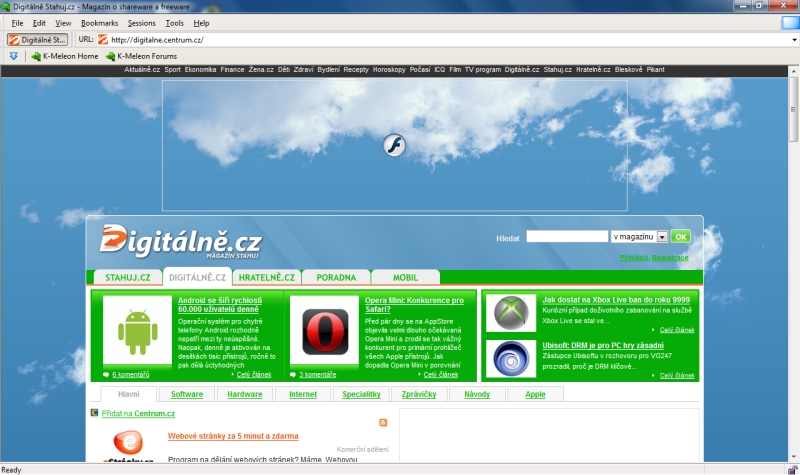Open the Specialitky category tab
The width and height of the screenshot is (800, 475).
(x=361, y=394)
